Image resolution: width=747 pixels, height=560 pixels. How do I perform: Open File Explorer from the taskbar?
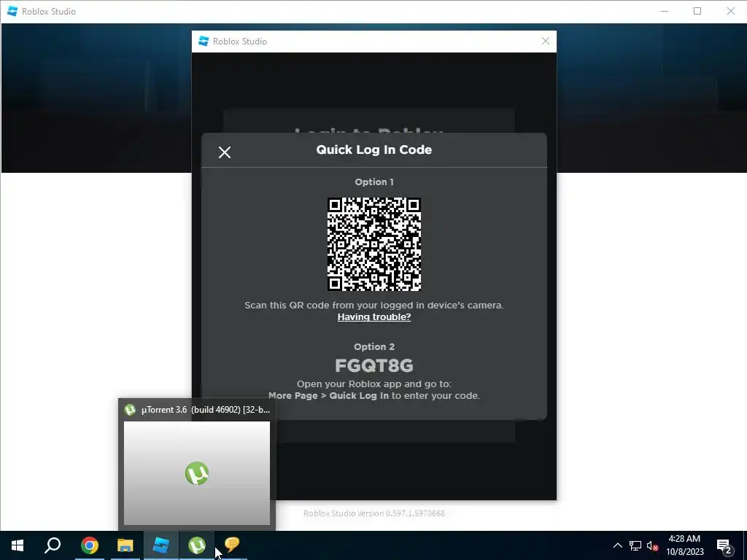point(125,545)
